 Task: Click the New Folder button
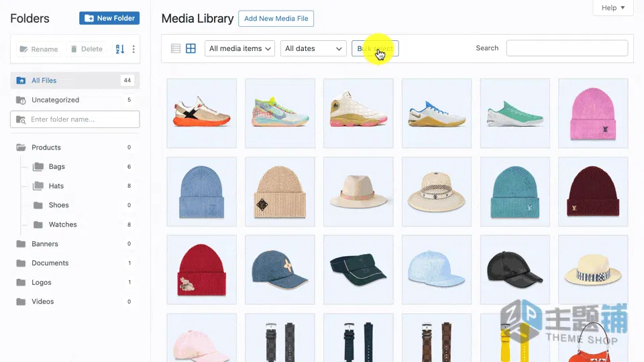coord(109,18)
